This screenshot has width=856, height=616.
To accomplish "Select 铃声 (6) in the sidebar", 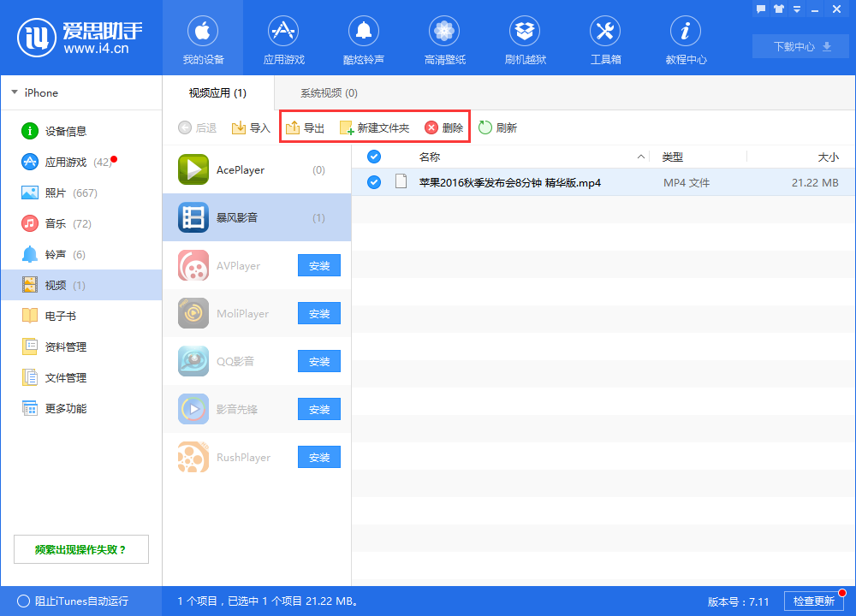I will click(x=82, y=254).
